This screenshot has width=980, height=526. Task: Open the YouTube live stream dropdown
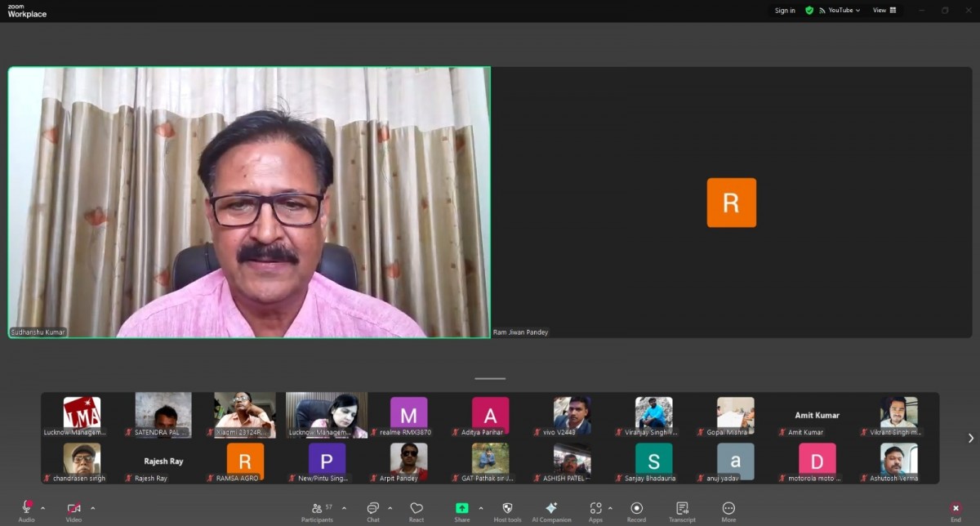[x=840, y=11]
